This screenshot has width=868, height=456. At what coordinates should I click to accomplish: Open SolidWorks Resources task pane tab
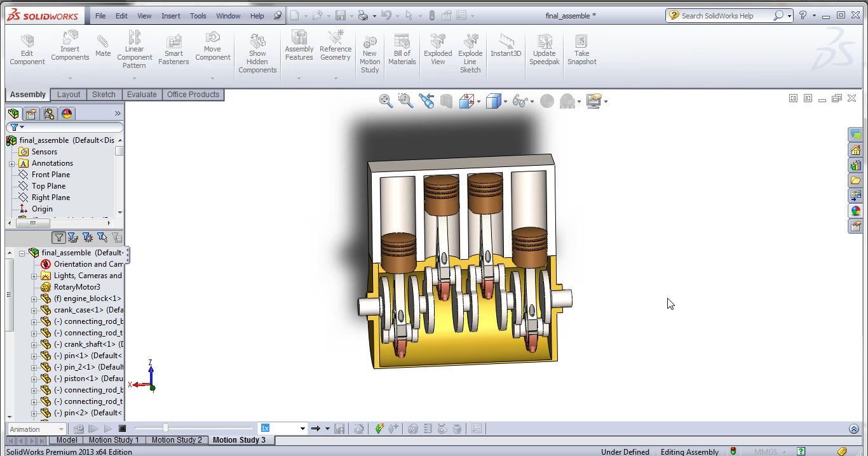tap(855, 150)
